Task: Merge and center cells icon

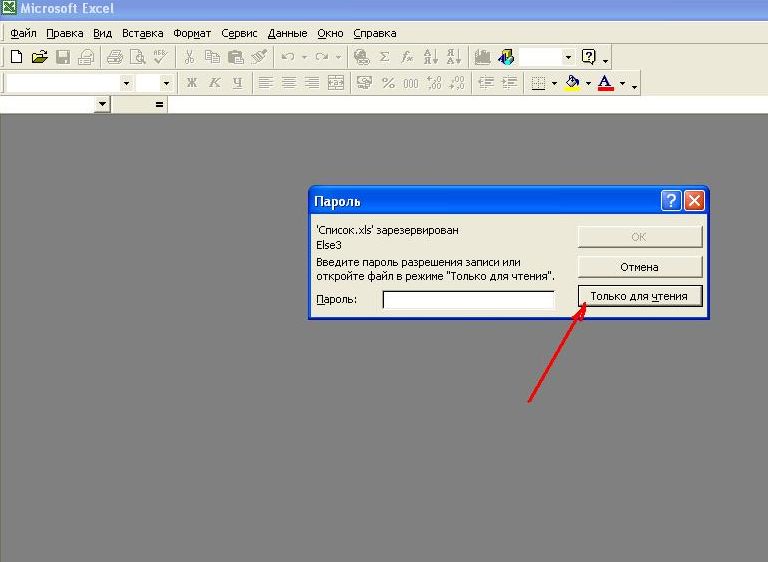Action: pyautogui.click(x=336, y=83)
